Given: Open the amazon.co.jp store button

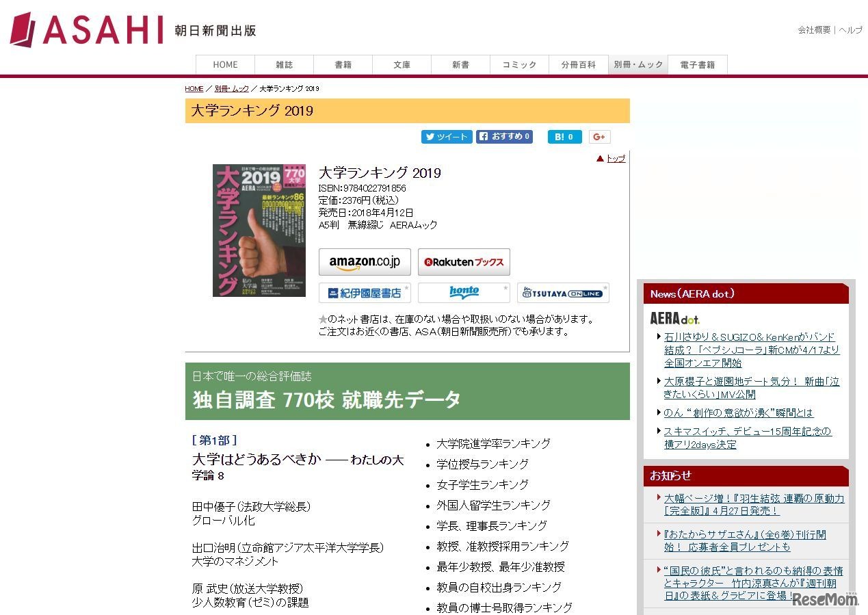Looking at the screenshot, I should coord(364,261).
